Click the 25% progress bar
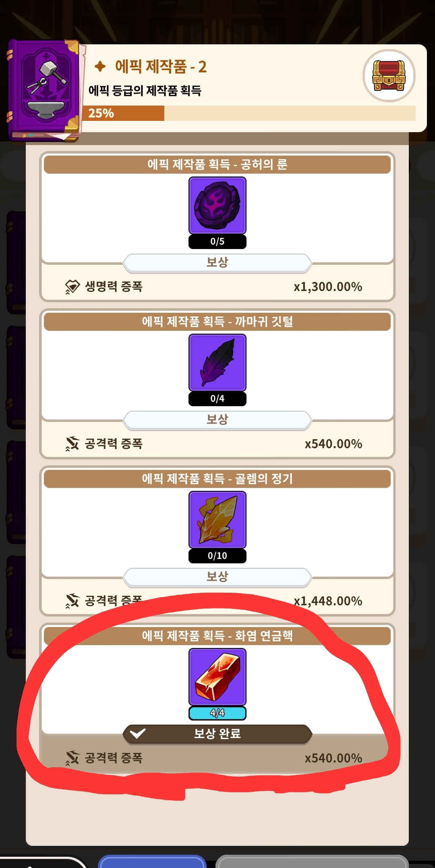This screenshot has width=435, height=868. 249,113
